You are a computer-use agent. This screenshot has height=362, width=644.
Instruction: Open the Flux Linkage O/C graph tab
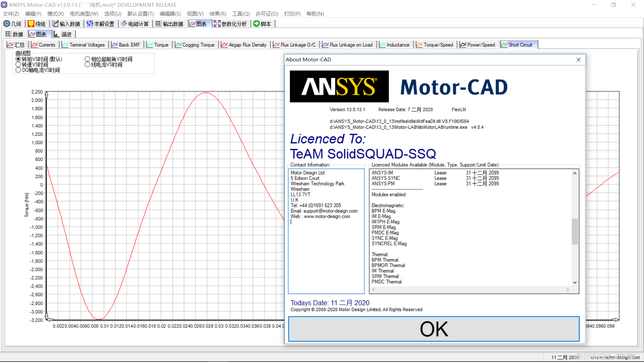point(294,45)
